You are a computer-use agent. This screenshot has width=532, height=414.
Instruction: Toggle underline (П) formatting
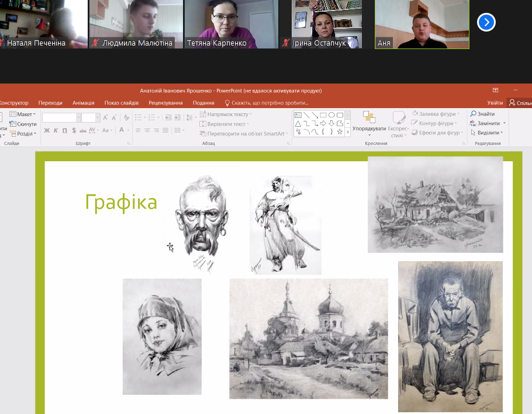(64, 130)
